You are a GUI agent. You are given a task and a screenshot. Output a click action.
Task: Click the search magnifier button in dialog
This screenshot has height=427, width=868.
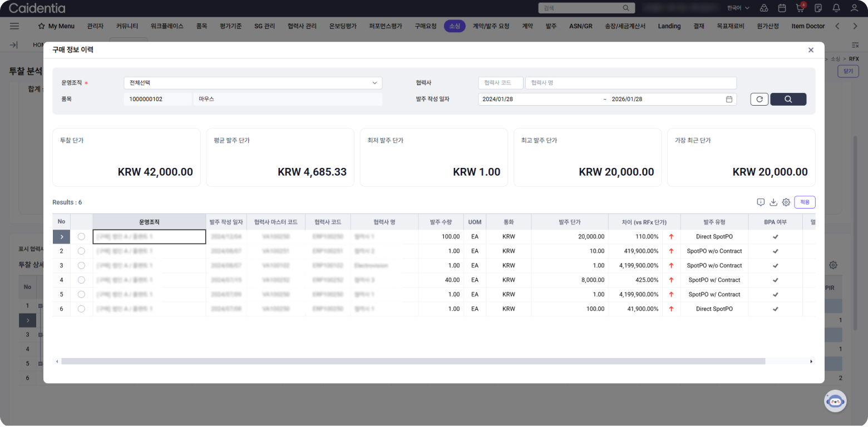click(788, 99)
